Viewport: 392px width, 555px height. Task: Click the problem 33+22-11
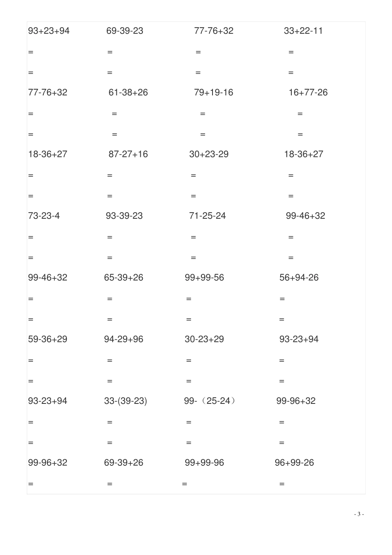pyautogui.click(x=303, y=31)
